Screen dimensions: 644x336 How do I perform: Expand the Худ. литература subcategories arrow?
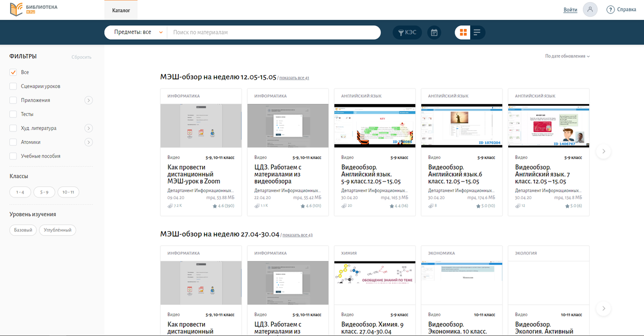click(x=89, y=128)
